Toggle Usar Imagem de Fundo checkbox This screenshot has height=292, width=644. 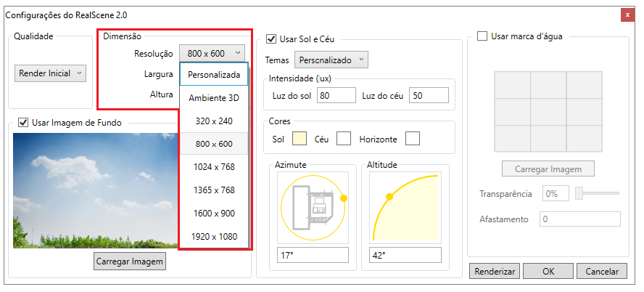(x=23, y=122)
